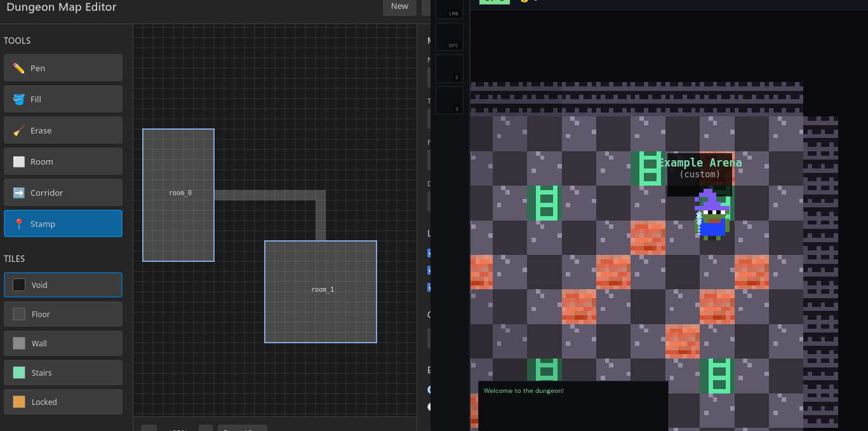The image size is (868, 431).
Task: Choose the Floor tile swatch
Action: click(x=63, y=314)
